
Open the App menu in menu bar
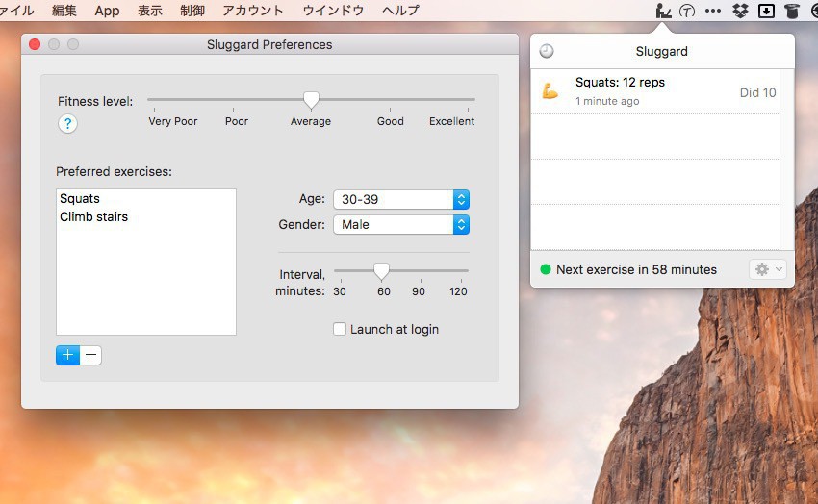pos(107,11)
